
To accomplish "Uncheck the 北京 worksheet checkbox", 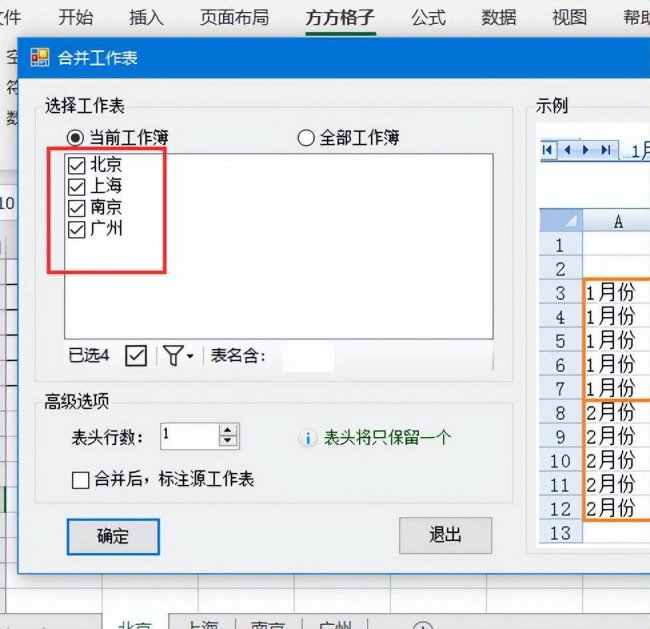I will click(x=77, y=165).
